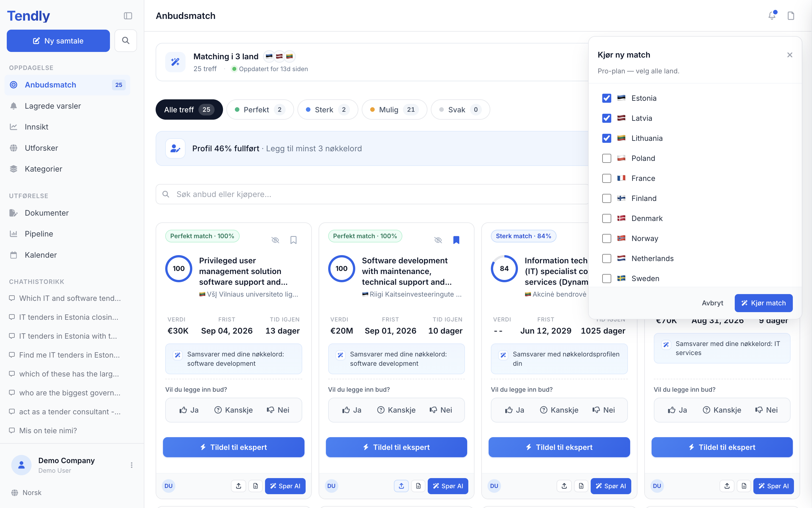Open document icon on Privileged user card
Viewport: 812px width, 508px height.
click(x=255, y=486)
